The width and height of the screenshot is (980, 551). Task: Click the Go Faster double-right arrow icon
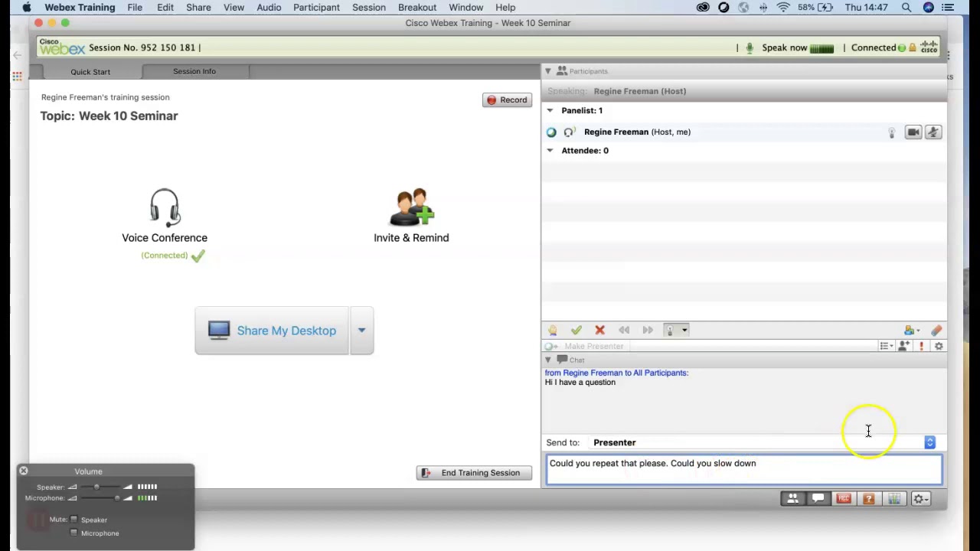click(648, 330)
